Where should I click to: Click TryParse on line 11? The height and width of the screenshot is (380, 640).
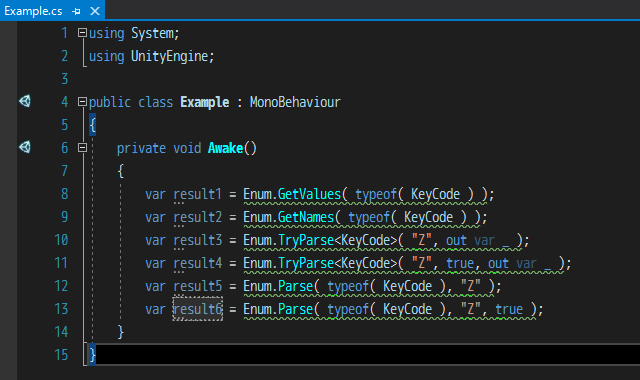[x=306, y=263]
